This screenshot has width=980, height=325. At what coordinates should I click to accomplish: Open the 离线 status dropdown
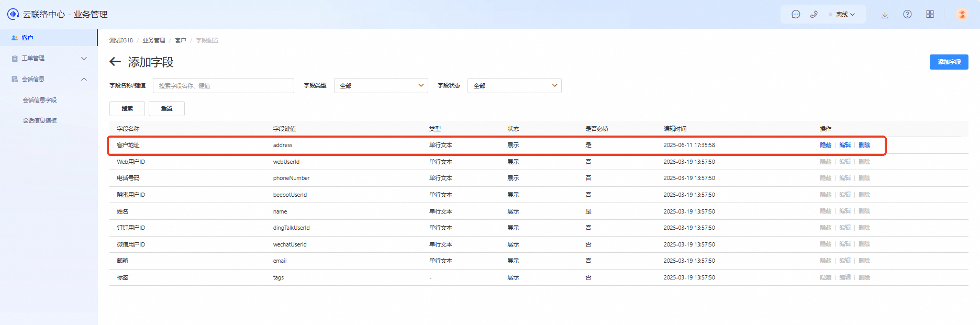[842, 15]
